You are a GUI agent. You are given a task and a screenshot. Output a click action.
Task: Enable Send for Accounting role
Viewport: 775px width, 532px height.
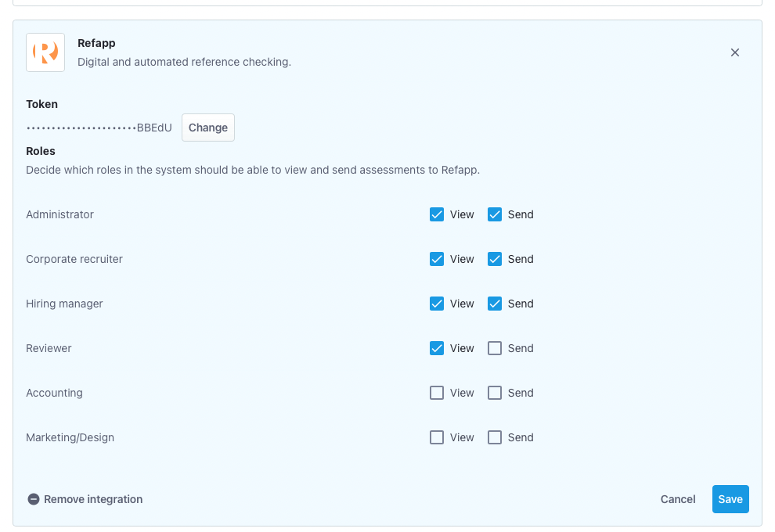pyautogui.click(x=495, y=393)
